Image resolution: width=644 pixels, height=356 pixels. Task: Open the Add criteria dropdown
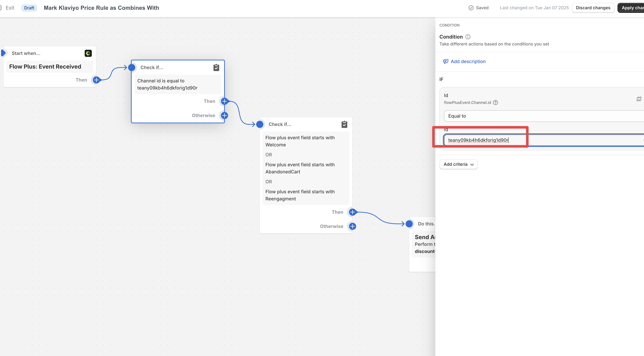458,164
